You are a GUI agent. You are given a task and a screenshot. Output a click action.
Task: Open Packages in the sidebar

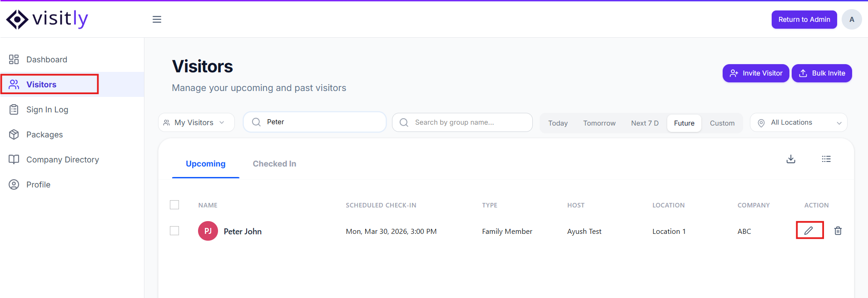[x=72, y=135]
